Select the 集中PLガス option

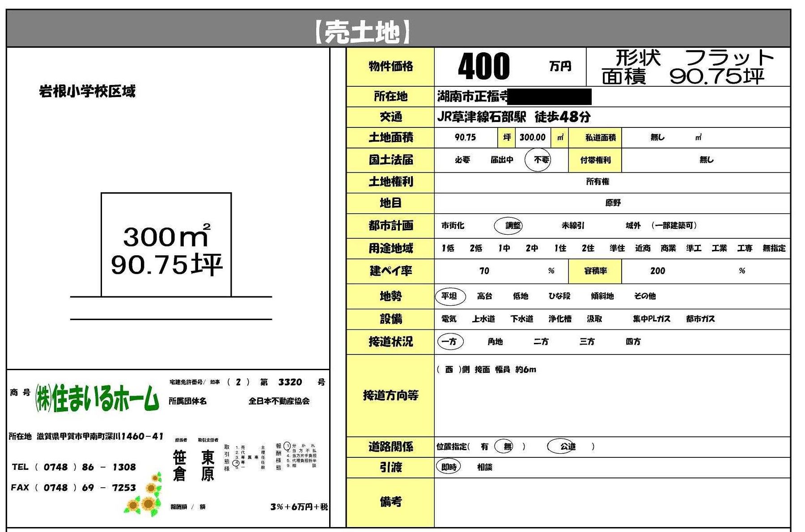(652, 319)
